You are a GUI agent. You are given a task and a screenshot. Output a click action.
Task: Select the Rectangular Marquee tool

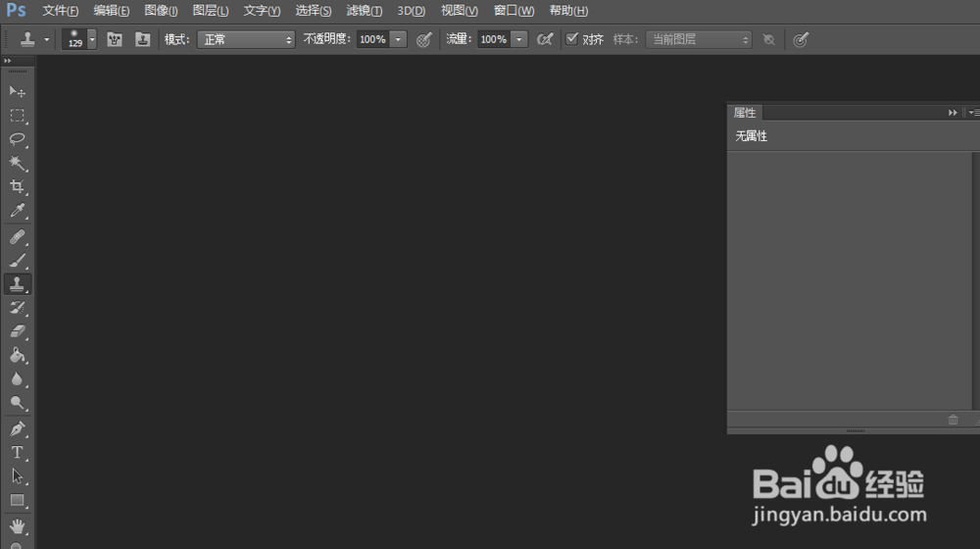[x=17, y=116]
